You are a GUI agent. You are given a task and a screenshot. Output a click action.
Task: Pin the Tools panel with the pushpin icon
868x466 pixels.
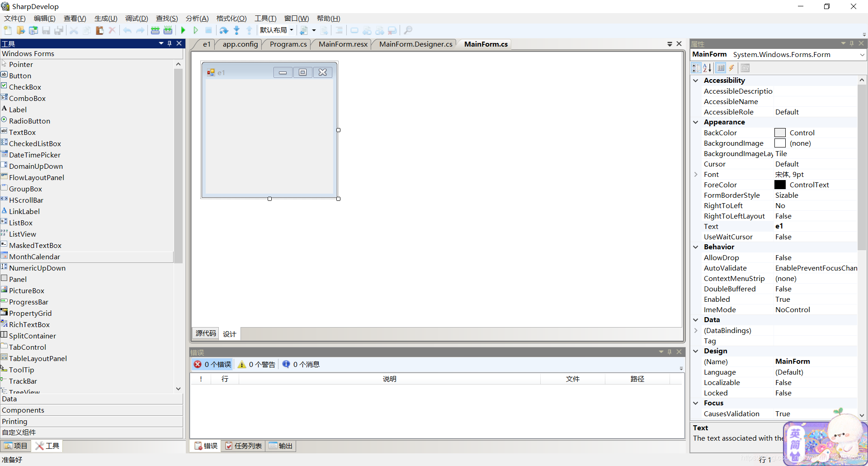170,43
